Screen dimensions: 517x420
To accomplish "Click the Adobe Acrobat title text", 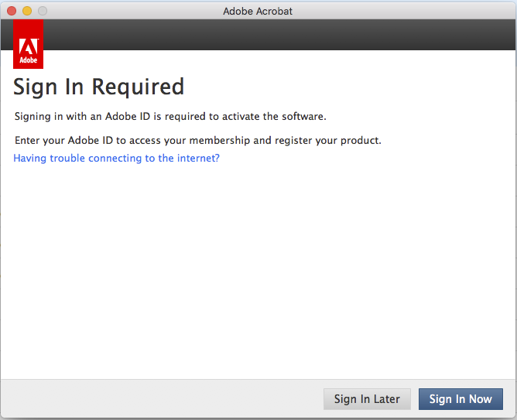I will coord(258,11).
